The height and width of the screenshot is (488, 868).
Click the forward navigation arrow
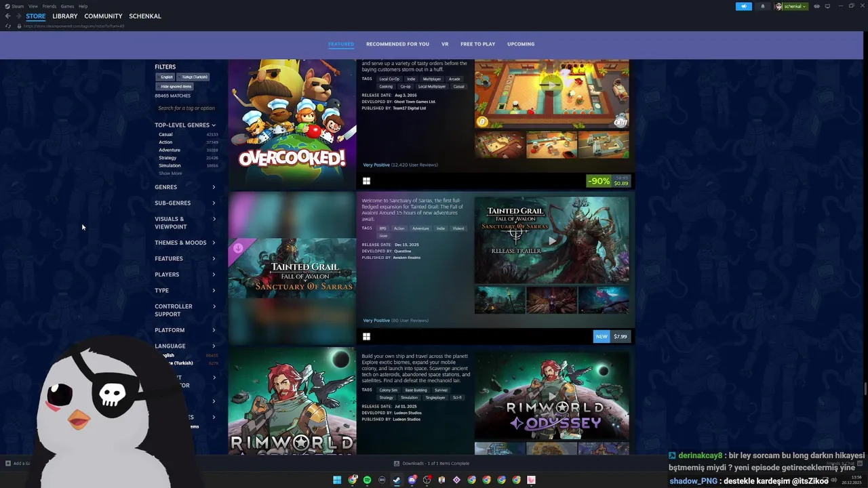click(x=18, y=16)
